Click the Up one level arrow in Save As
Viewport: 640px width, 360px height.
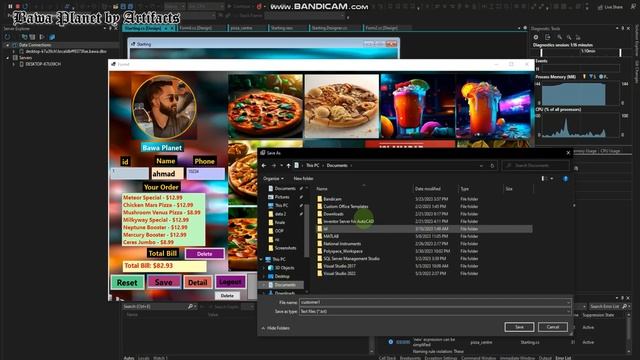(x=289, y=166)
